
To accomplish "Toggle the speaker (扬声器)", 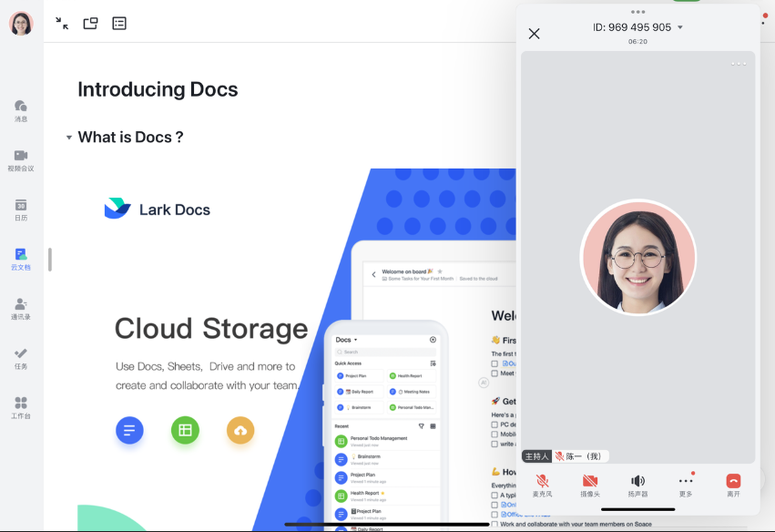I will tap(637, 485).
